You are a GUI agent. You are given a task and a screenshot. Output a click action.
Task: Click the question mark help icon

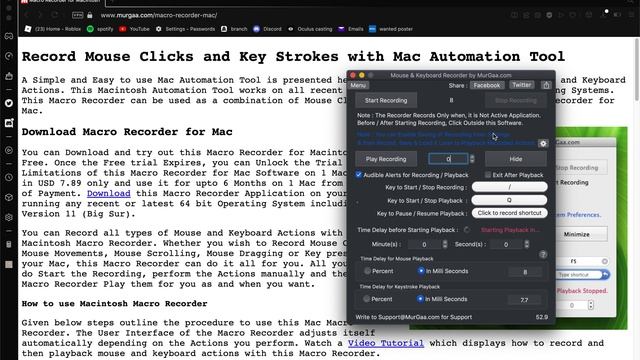click(x=543, y=255)
